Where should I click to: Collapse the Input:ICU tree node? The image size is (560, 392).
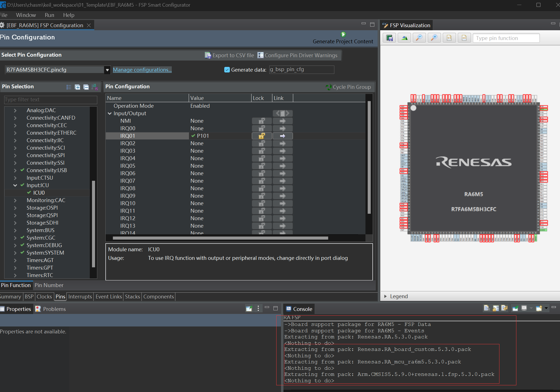tap(15, 185)
